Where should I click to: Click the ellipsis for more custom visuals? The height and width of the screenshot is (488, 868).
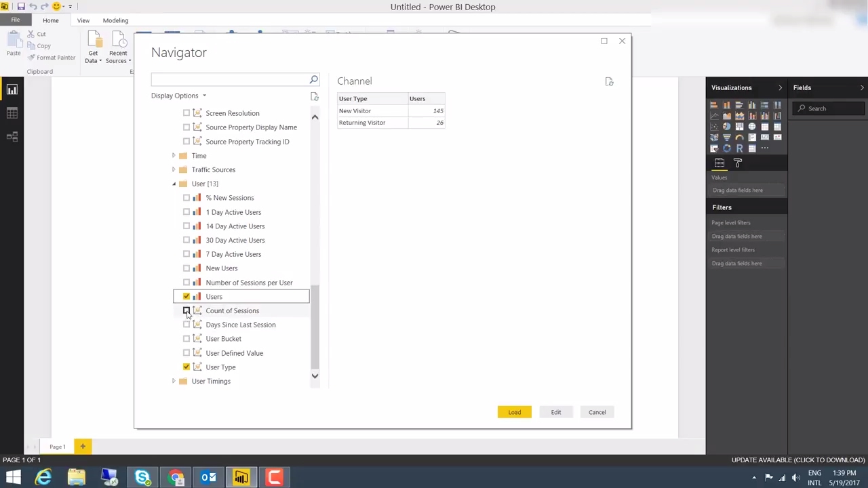pyautogui.click(x=765, y=148)
